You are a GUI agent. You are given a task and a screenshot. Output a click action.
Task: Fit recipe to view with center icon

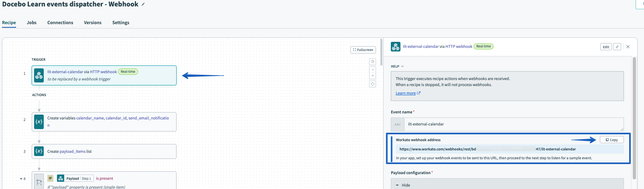[373, 84]
